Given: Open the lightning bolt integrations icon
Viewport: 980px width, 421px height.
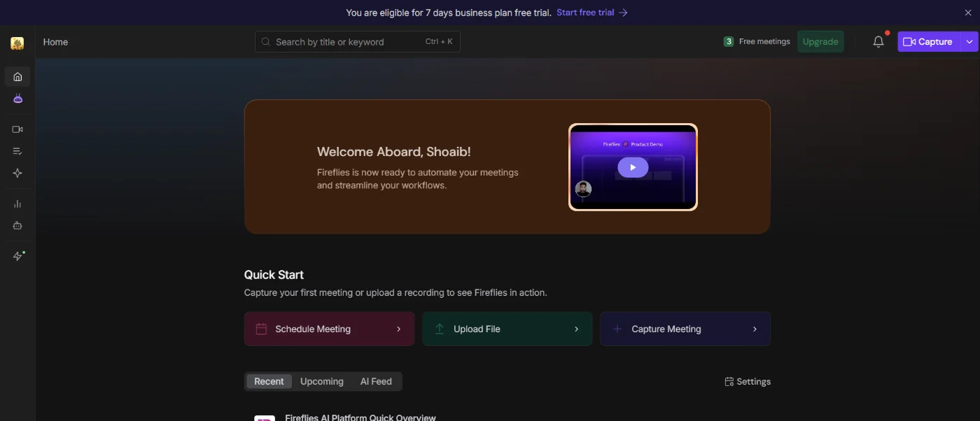Looking at the screenshot, I should [x=17, y=256].
